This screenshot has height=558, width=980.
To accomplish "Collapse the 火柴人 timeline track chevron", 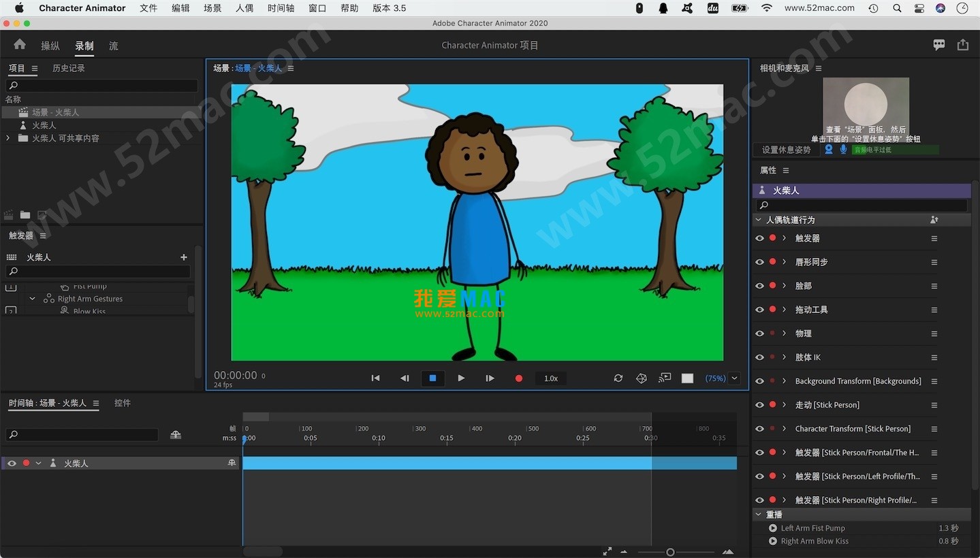I will (38, 463).
